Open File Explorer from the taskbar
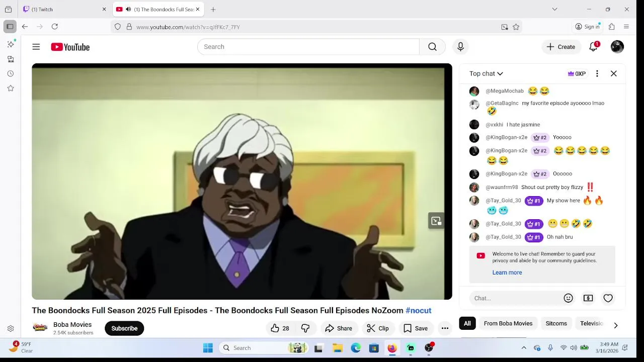This screenshot has width=644, height=362. (338, 348)
